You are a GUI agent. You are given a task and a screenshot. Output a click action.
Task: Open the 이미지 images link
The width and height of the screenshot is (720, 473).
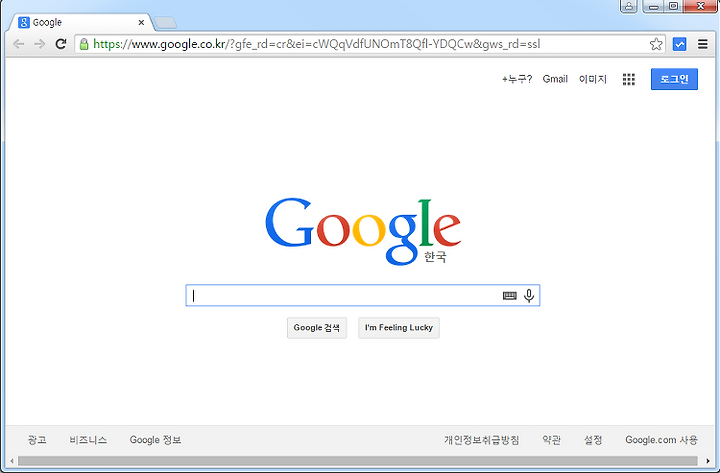tap(593, 79)
